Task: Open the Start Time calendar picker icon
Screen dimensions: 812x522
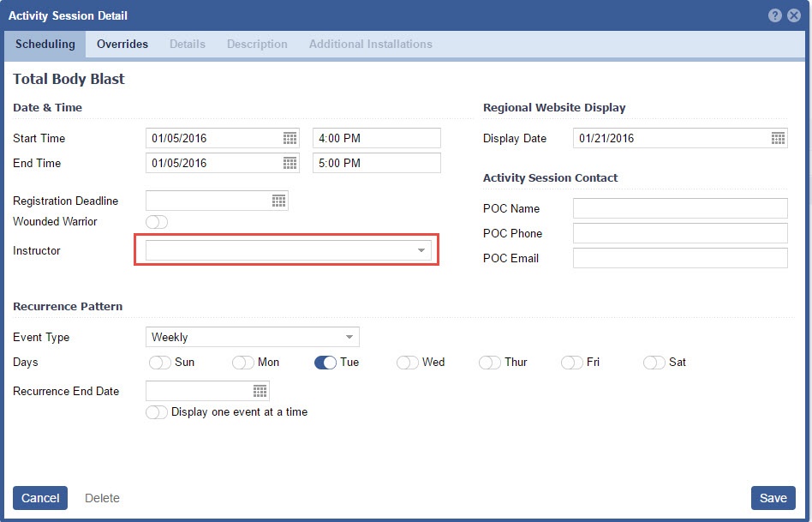Action: point(290,138)
